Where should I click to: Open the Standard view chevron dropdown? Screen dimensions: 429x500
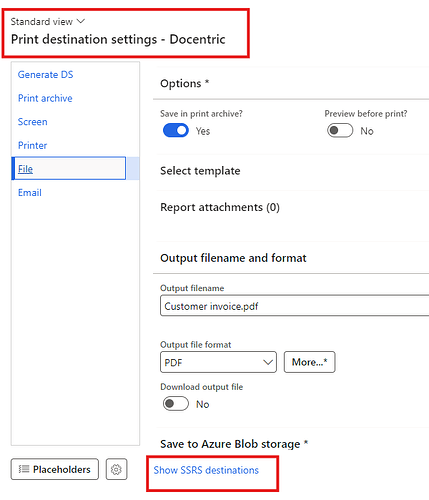[81, 21]
